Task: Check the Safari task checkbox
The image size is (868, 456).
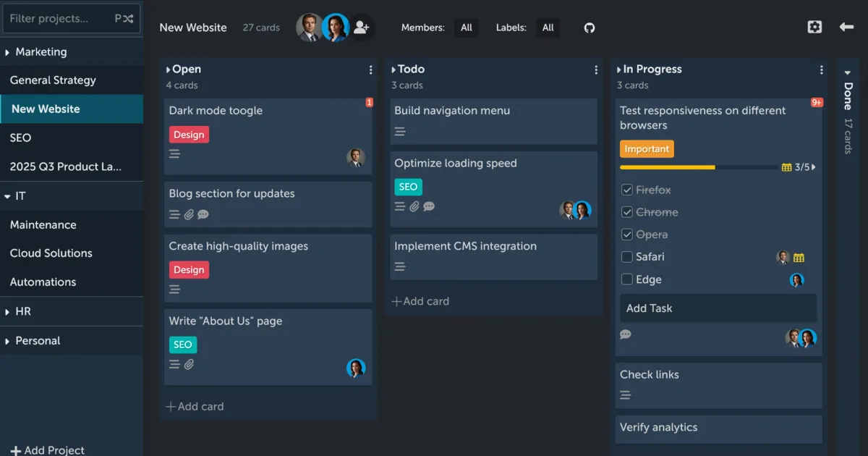Action: pos(627,257)
